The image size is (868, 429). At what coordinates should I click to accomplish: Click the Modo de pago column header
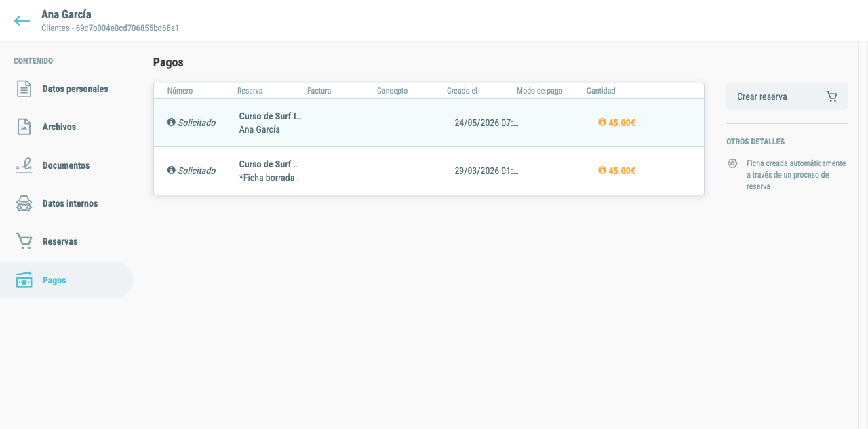pyautogui.click(x=539, y=91)
